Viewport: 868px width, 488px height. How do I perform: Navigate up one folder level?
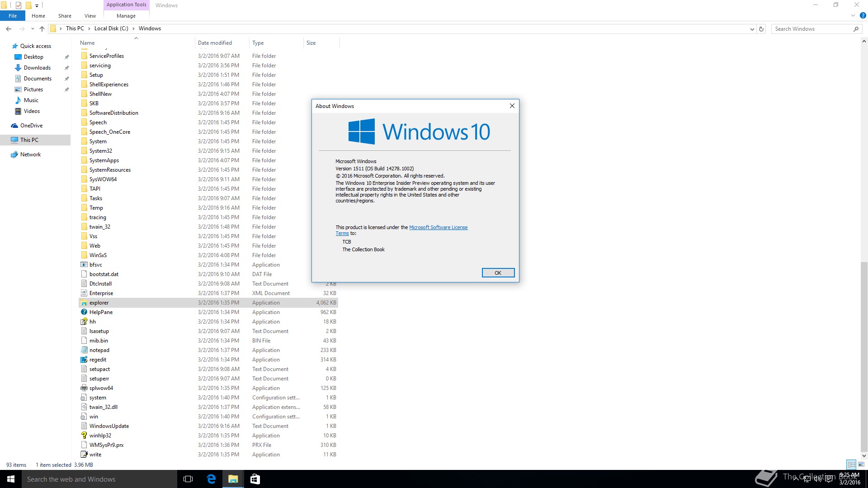pos(42,28)
